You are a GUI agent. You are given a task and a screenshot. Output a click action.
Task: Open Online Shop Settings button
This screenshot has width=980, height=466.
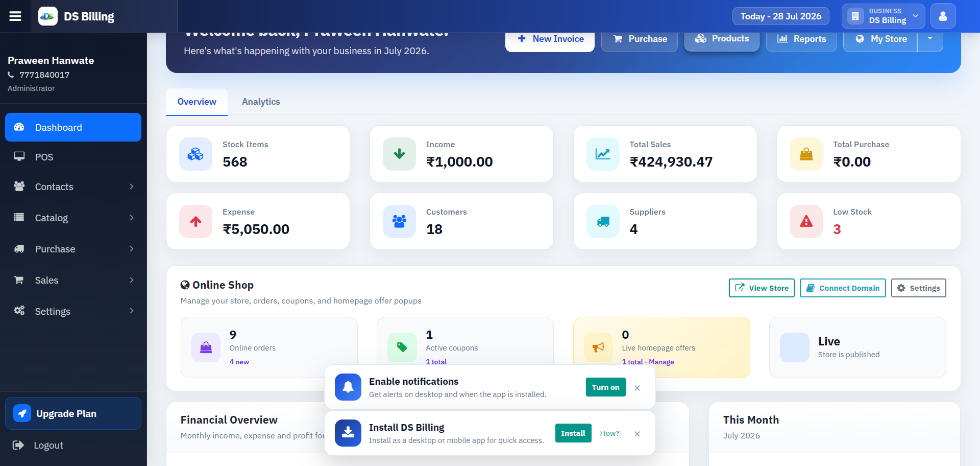tap(919, 288)
